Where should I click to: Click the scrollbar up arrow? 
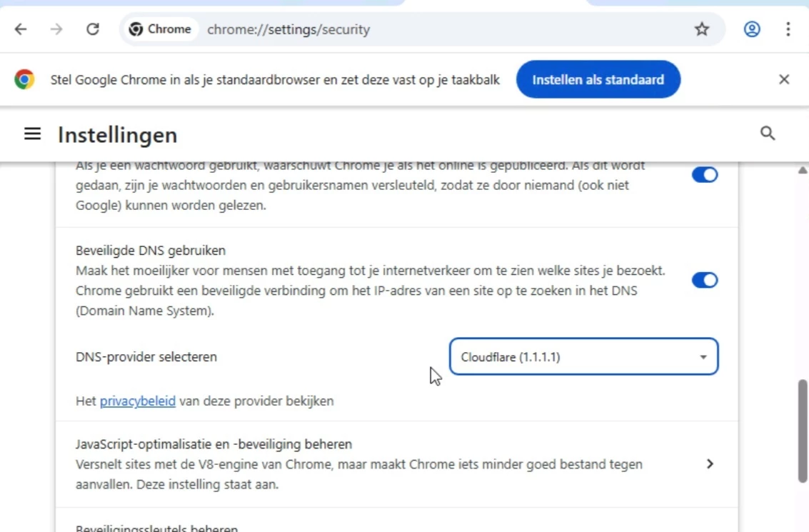point(803,170)
